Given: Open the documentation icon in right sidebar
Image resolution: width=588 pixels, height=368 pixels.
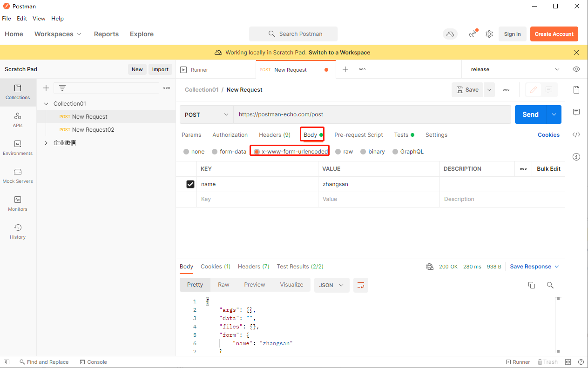Looking at the screenshot, I should [576, 89].
